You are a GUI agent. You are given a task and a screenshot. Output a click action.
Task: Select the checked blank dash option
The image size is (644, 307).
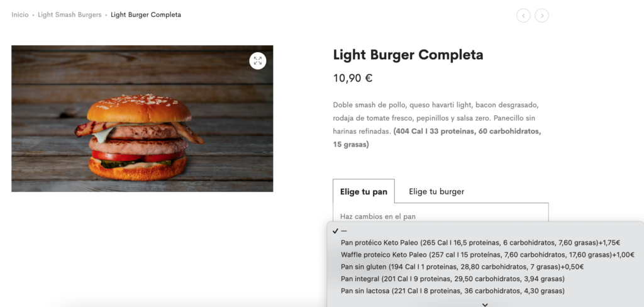tap(343, 231)
